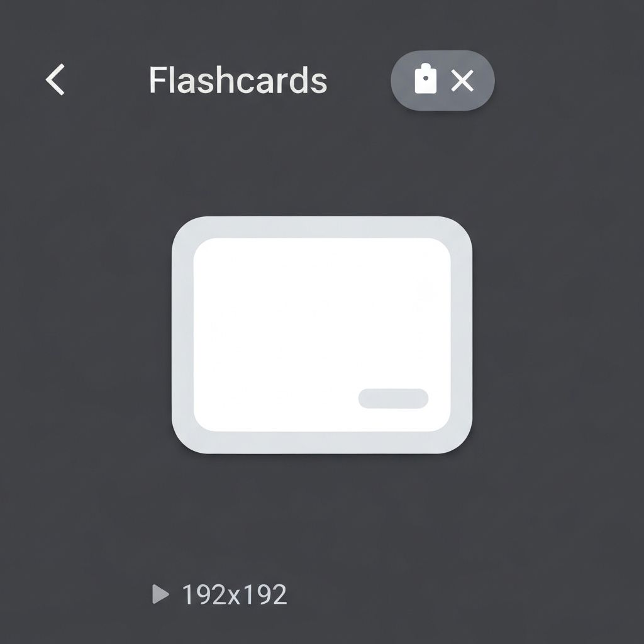Select the 192x192 size label
Image resolution: width=644 pixels, height=644 pixels.
234,594
